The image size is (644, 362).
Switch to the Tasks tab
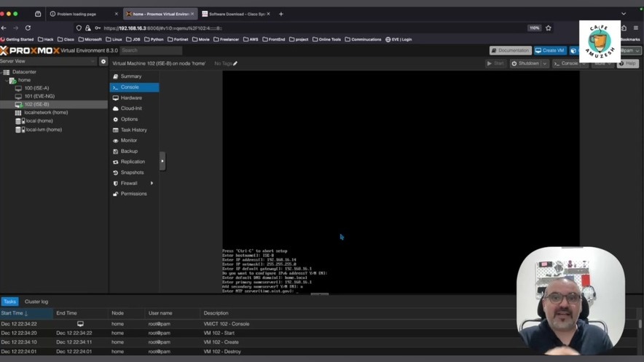click(x=9, y=302)
